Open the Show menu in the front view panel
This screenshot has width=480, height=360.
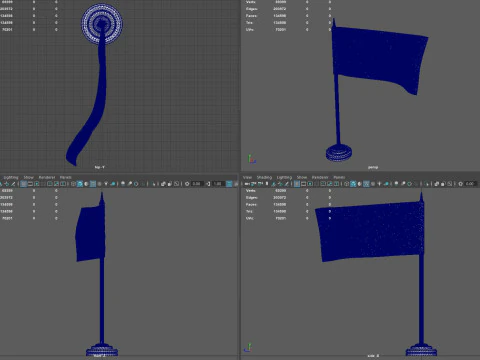pyautogui.click(x=29, y=177)
